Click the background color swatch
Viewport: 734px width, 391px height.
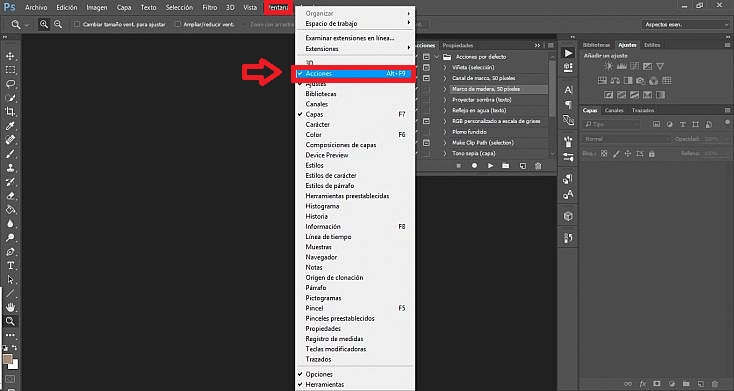tap(15, 365)
